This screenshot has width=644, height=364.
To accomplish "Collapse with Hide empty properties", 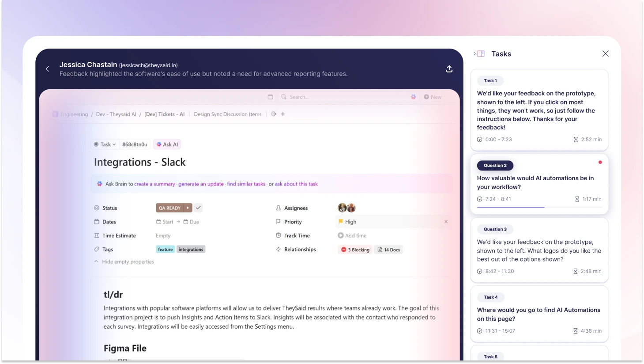I will pos(124,262).
